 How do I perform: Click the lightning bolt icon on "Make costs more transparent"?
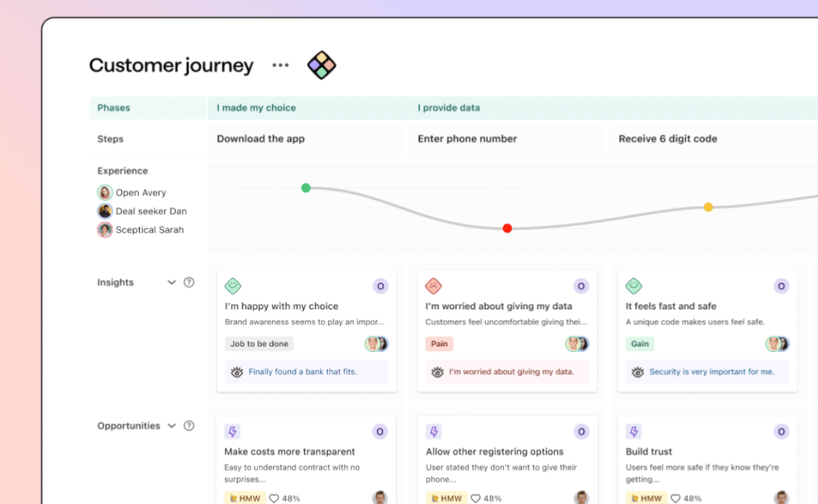pyautogui.click(x=233, y=431)
